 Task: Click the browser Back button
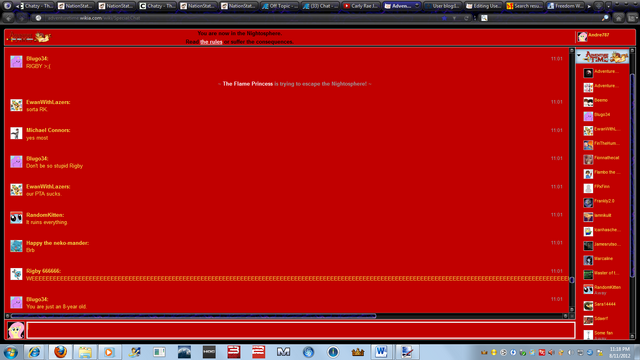click(9, 18)
